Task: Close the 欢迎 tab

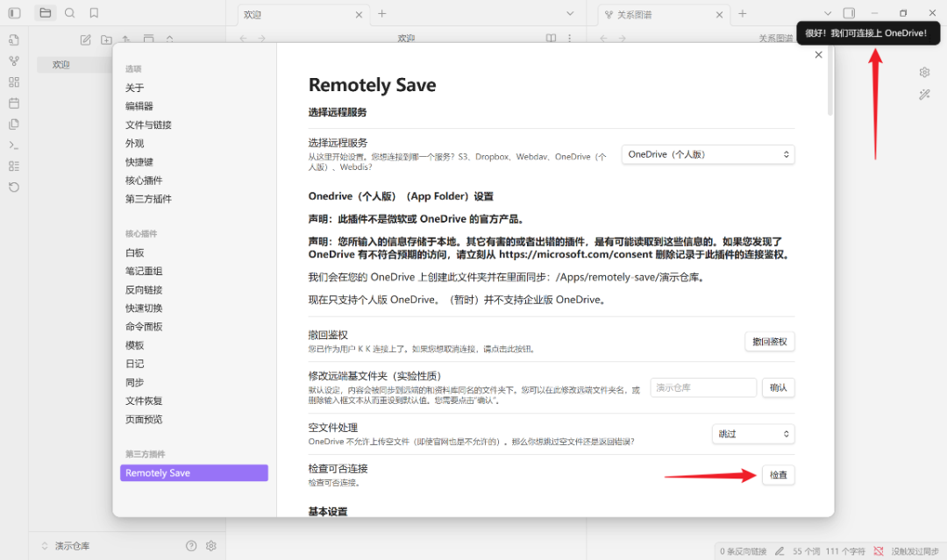Action: pos(359,15)
